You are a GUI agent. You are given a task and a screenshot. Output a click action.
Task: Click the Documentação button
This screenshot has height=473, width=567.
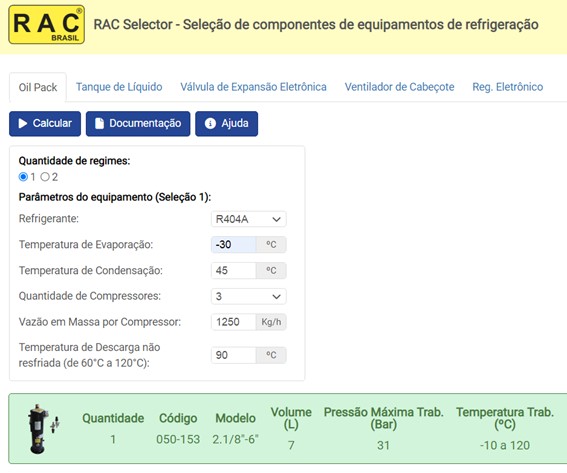pyautogui.click(x=138, y=124)
